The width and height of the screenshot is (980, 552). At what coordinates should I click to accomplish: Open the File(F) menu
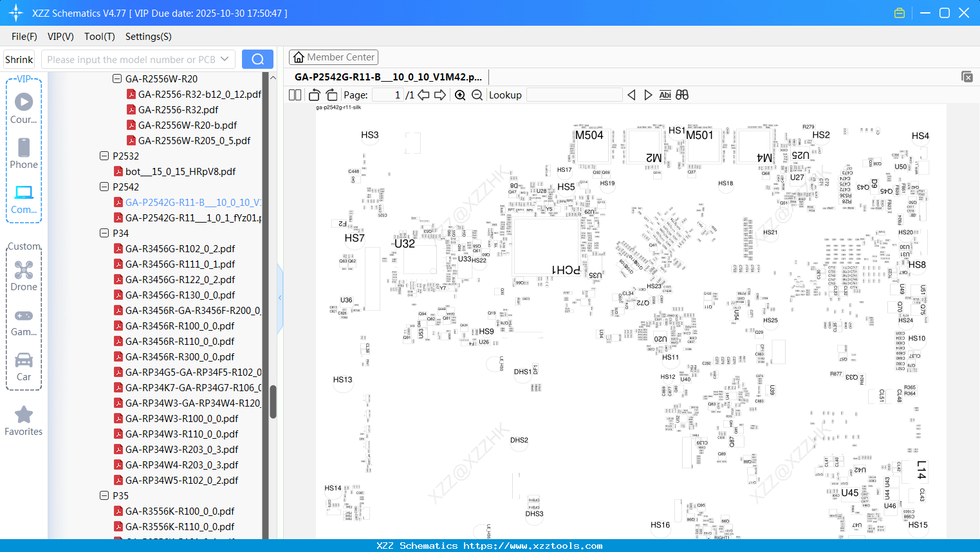tap(24, 37)
